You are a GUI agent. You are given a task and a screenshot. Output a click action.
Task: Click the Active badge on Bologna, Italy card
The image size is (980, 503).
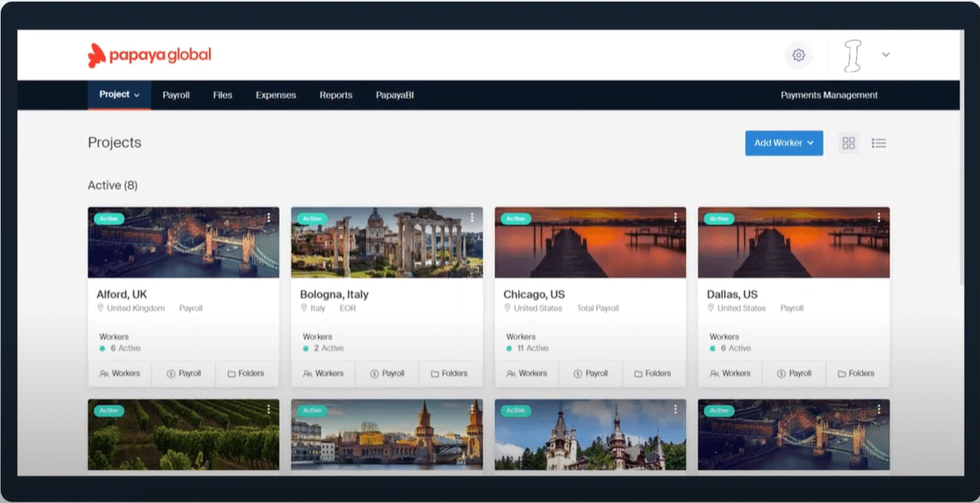click(313, 219)
